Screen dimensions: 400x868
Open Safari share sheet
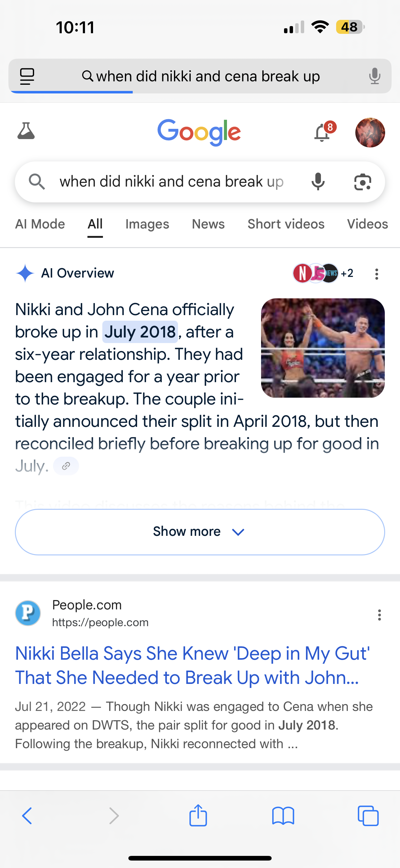point(198,816)
